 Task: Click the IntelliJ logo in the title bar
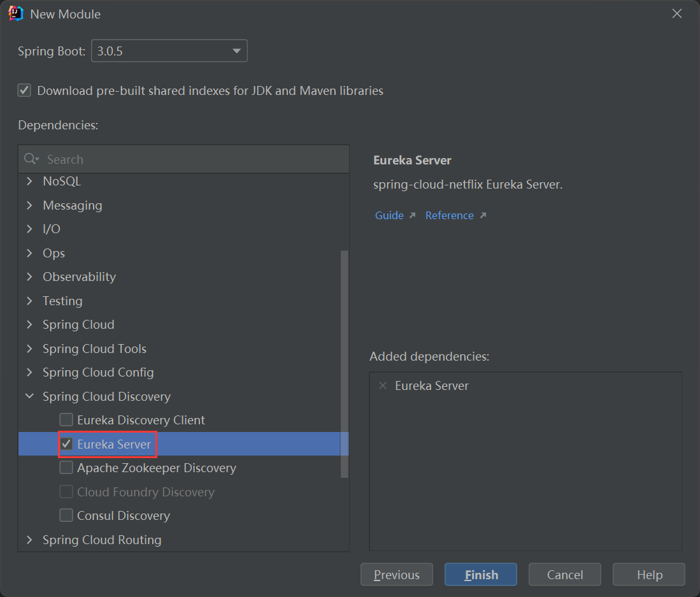pos(16,13)
